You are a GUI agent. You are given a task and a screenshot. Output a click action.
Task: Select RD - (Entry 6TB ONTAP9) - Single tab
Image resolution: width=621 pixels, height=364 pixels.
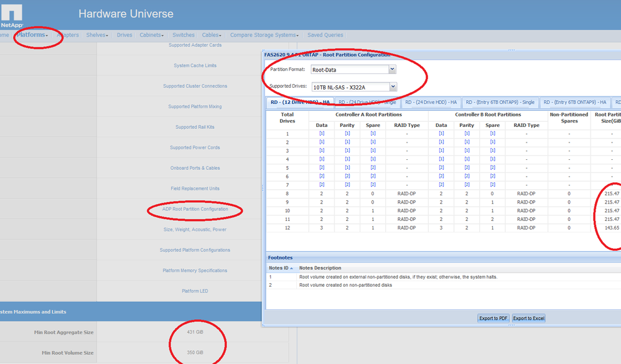500,102
